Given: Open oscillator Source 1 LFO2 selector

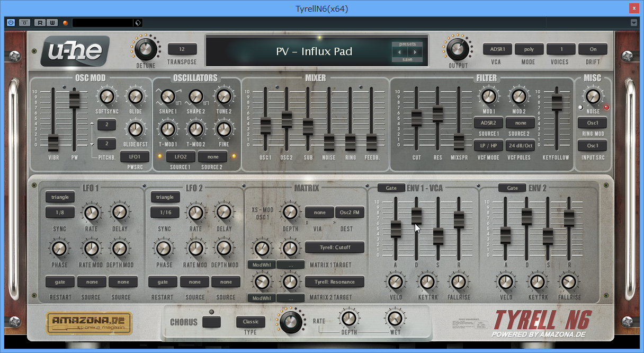Looking at the screenshot, I should pyautogui.click(x=181, y=157).
